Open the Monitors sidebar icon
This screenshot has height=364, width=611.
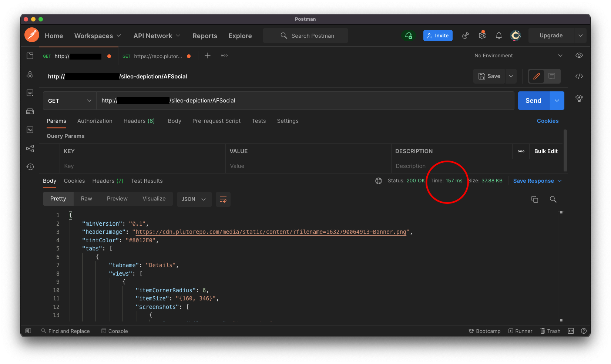(x=30, y=130)
